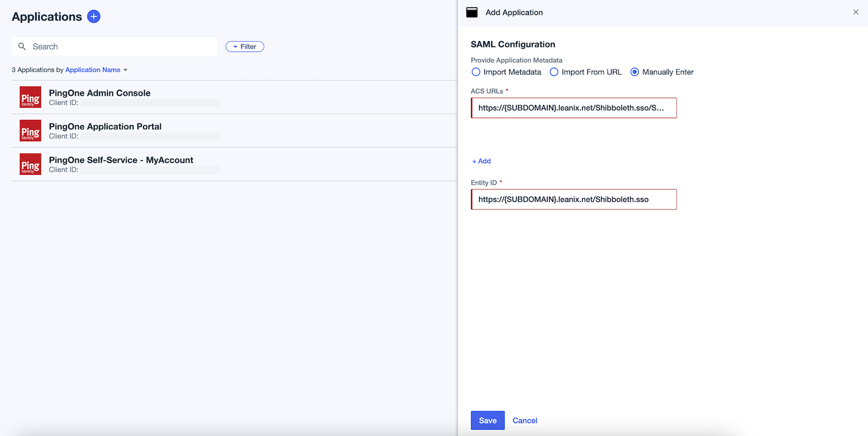Click the + Add ACS URL link
868x436 pixels.
[481, 162]
